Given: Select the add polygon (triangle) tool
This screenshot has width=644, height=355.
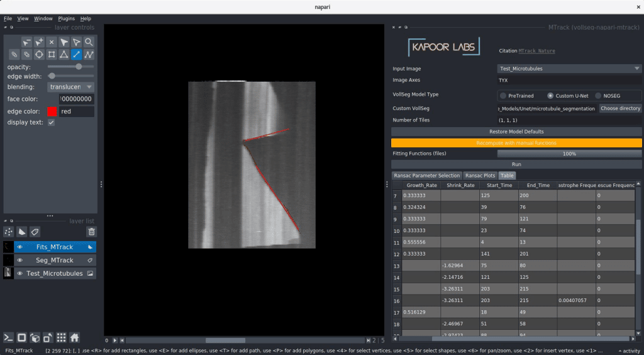Looking at the screenshot, I should click(64, 55).
